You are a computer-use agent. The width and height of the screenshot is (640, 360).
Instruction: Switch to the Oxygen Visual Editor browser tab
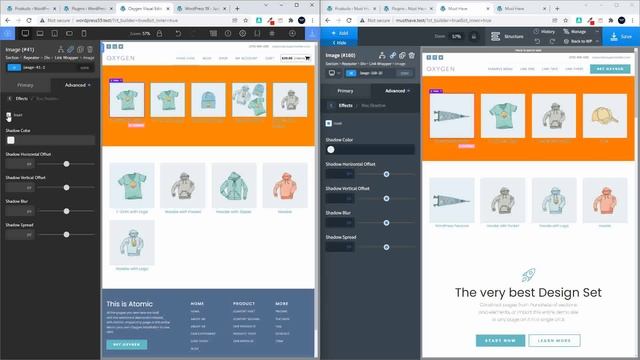point(145,8)
